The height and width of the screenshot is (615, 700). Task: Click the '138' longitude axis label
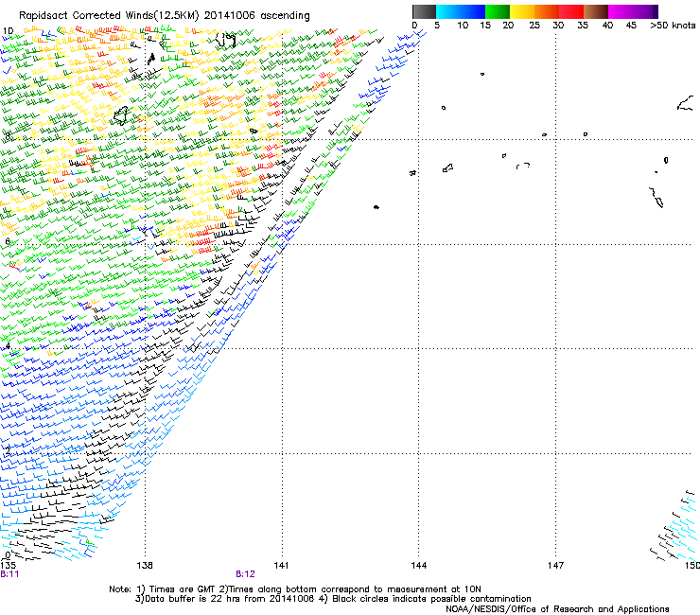point(145,566)
